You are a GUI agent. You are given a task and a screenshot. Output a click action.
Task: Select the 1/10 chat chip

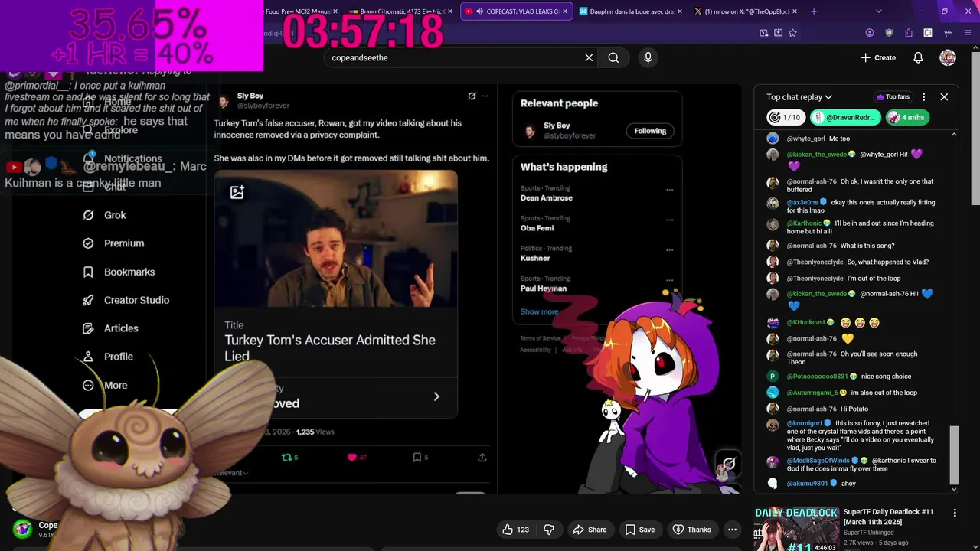pyautogui.click(x=786, y=117)
